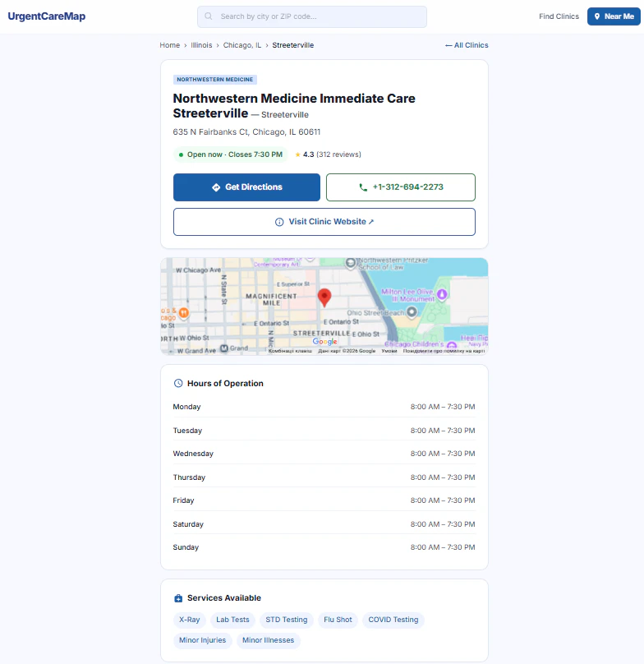Click the green open-status dot
Screen dimensions: 644x664
pyautogui.click(x=181, y=154)
